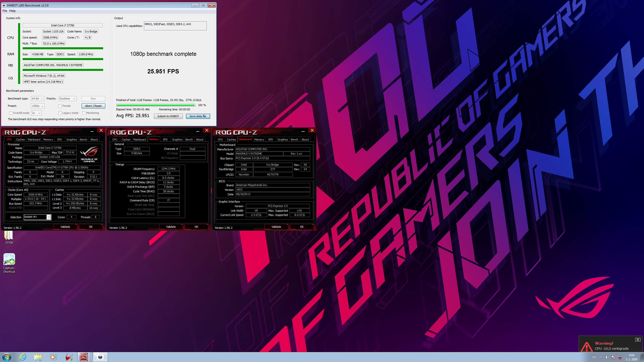Click the red warning triangle icon
The height and width of the screenshot is (362, 644).
pos(587,347)
